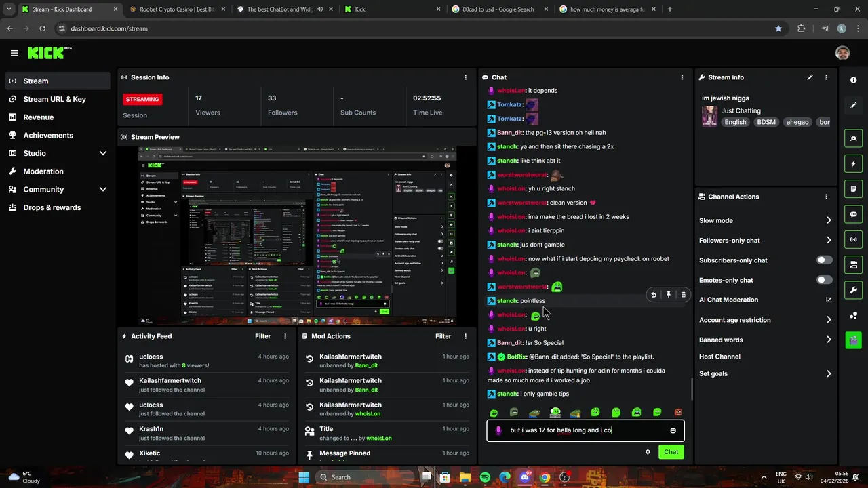Viewport: 868px width, 488px height.
Task: Switch to the 80cad to usd Google tab
Action: coord(500,9)
